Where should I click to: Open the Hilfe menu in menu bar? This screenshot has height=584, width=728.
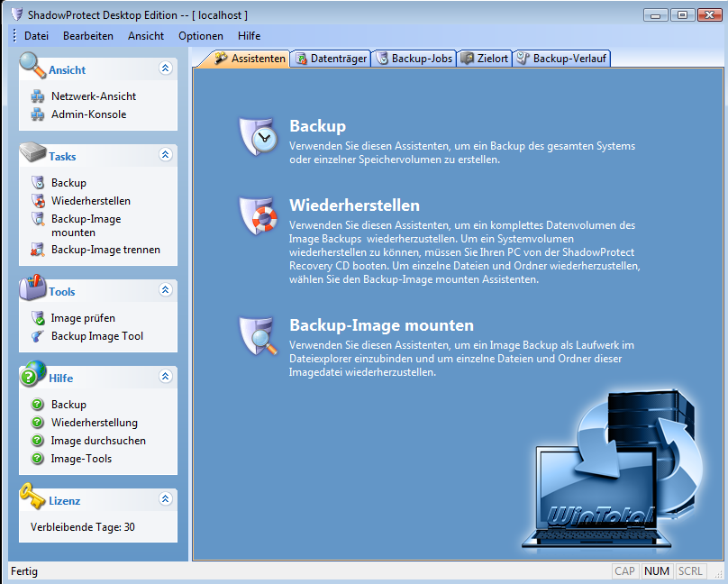(249, 36)
